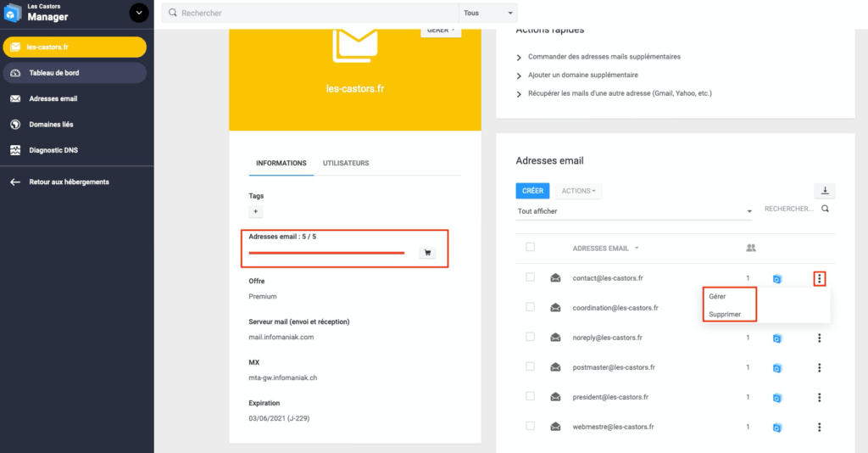The image size is (868, 453).
Task: Open the account switcher chevron next to Manager
Action: coord(138,13)
